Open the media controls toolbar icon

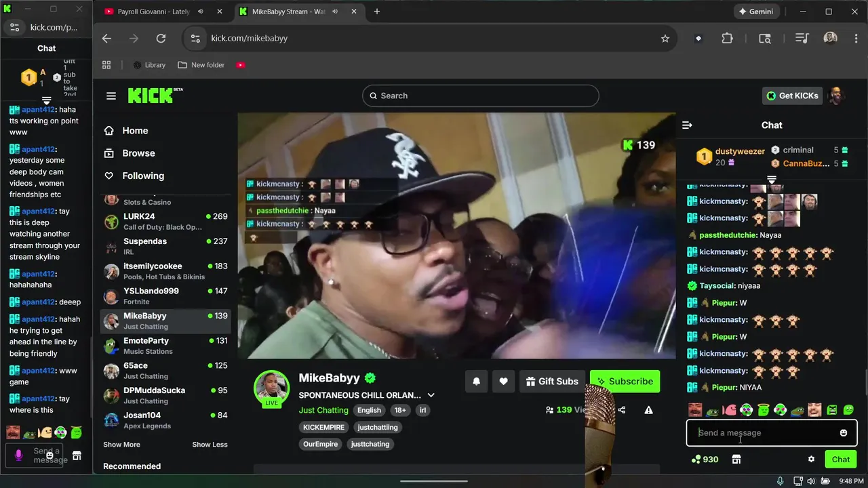coord(802,39)
